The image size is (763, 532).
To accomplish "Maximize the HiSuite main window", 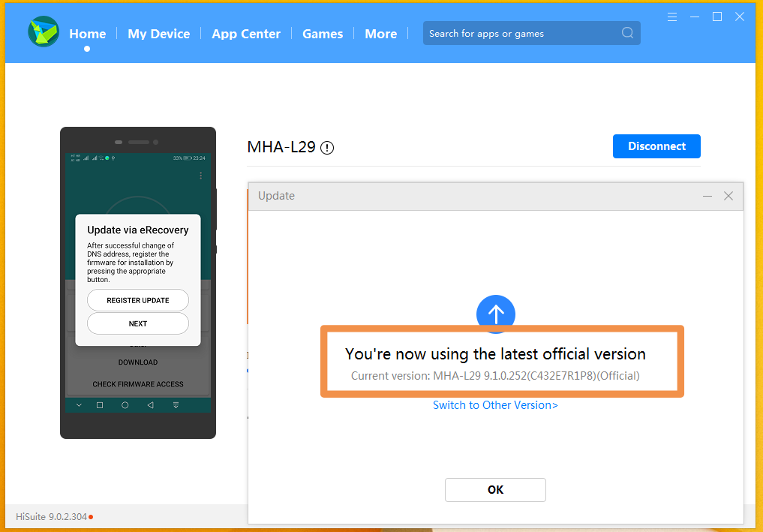I will (716, 17).
